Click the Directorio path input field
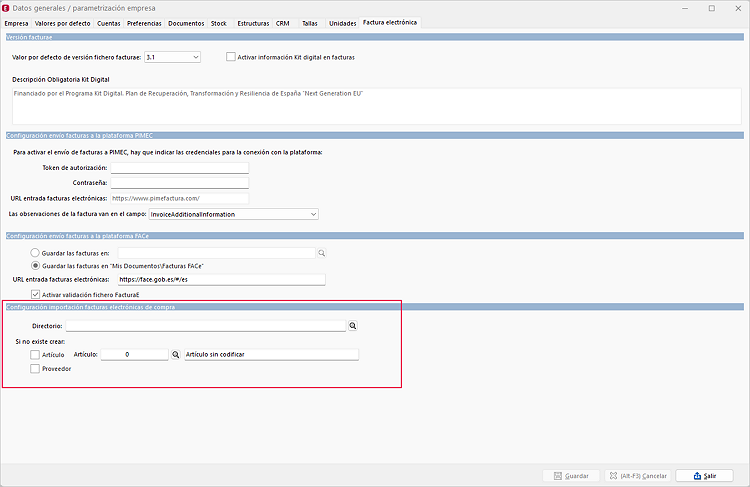This screenshot has height=487, width=750. [x=206, y=326]
